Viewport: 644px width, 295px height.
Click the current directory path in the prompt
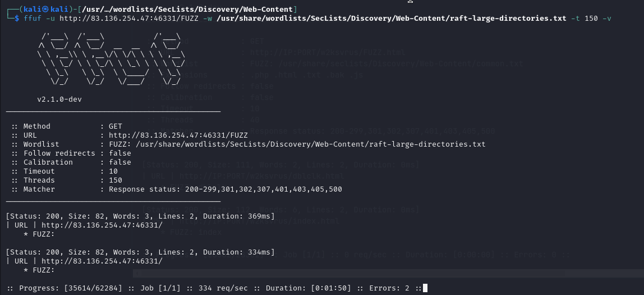pyautogui.click(x=188, y=9)
